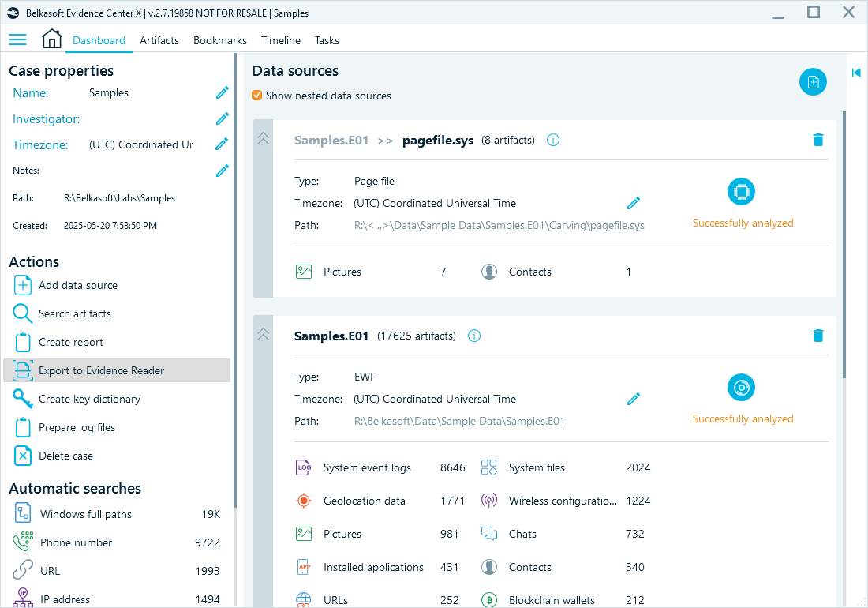The height and width of the screenshot is (608, 868).
Task: Collapse the pagefile.sys data source card
Action: point(263,138)
